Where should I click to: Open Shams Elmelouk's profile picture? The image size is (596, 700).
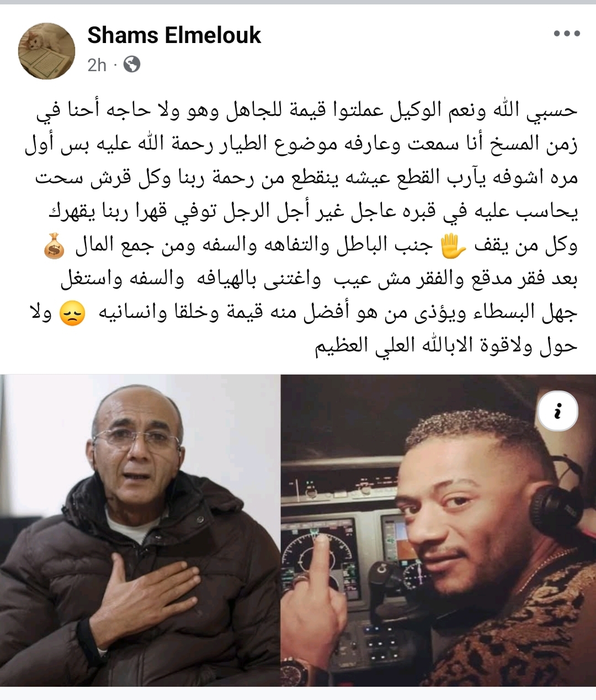47,51
